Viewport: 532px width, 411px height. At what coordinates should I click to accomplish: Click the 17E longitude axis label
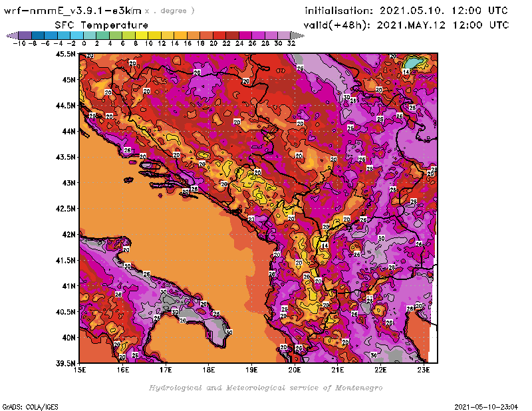[166, 370]
